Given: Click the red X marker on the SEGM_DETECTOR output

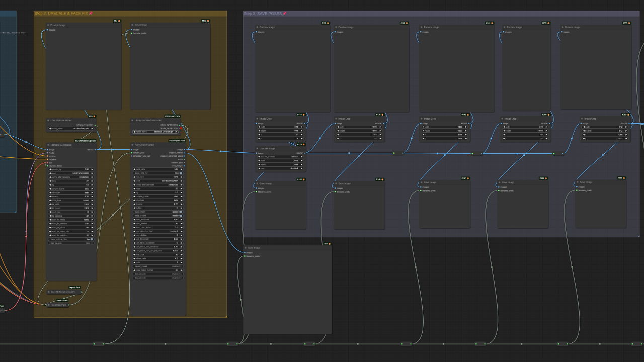Looking at the screenshot, I should tap(181, 128).
